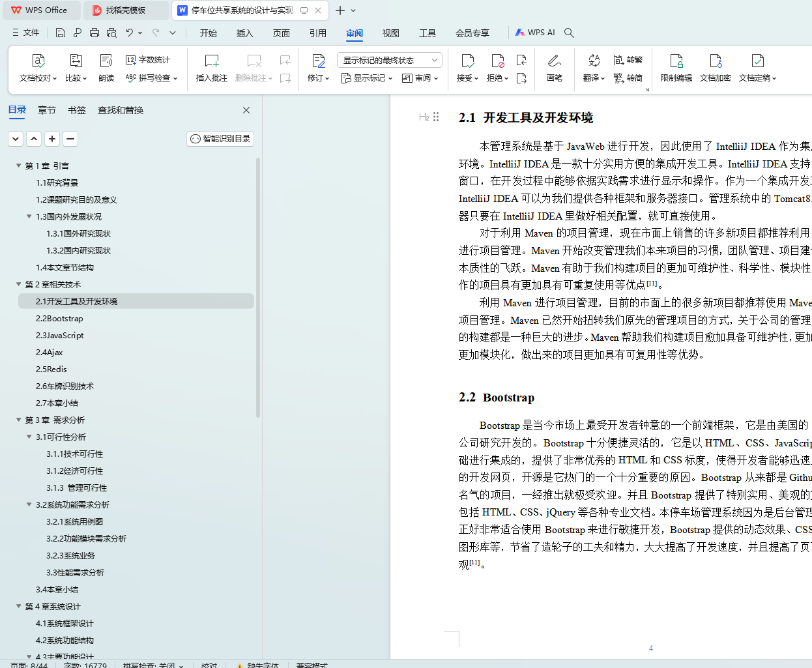Go to previous change icon next to 拒绝

(x=521, y=60)
